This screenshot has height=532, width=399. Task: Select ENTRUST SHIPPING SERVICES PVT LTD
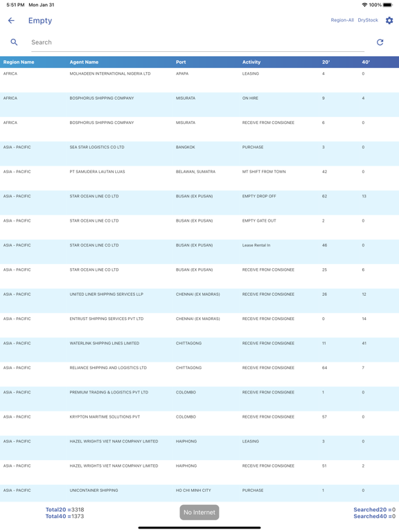[x=106, y=319]
